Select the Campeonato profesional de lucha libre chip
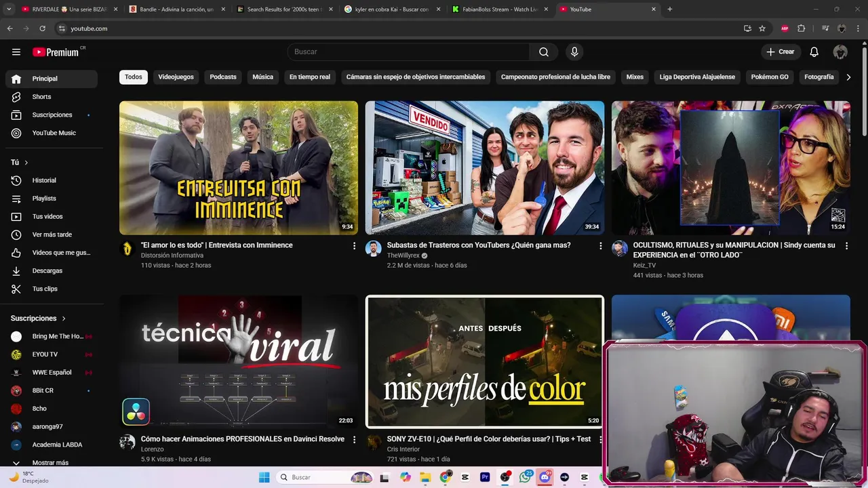The width and height of the screenshot is (868, 488). pyautogui.click(x=555, y=77)
